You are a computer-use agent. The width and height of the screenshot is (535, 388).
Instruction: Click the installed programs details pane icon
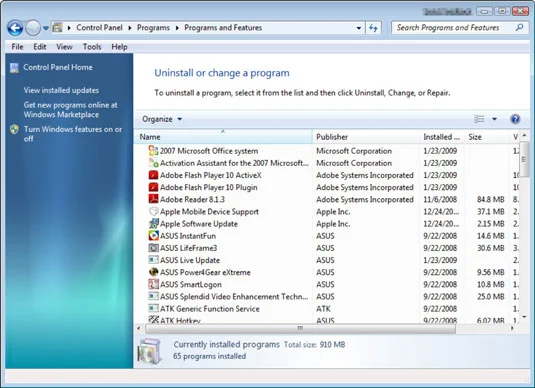pos(149,351)
